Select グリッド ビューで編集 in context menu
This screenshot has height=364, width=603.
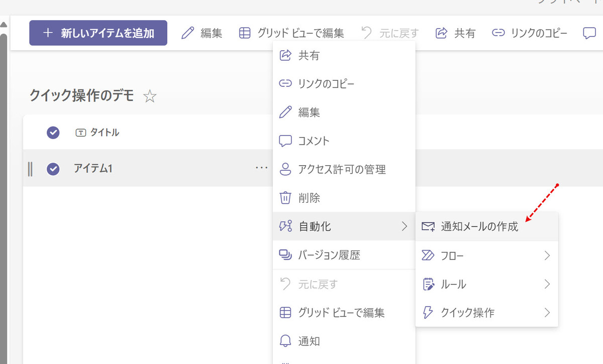pos(344,313)
